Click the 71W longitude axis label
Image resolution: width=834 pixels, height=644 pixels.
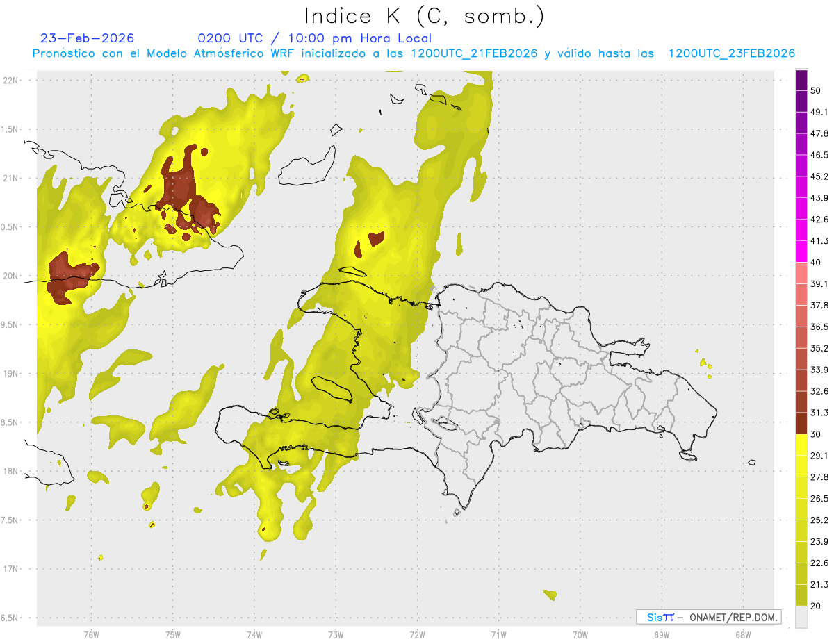pos(498,634)
